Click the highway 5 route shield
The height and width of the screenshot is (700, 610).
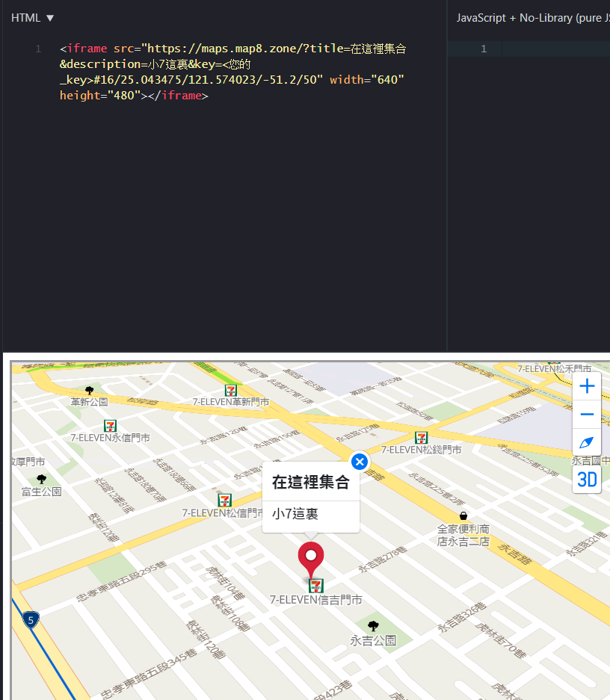pyautogui.click(x=31, y=619)
